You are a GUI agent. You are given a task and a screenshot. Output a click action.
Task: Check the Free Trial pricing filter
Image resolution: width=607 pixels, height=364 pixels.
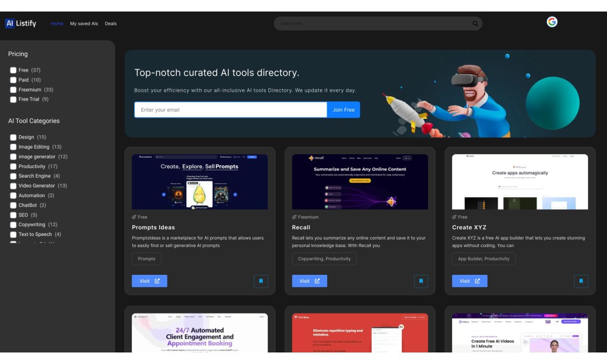(x=13, y=99)
